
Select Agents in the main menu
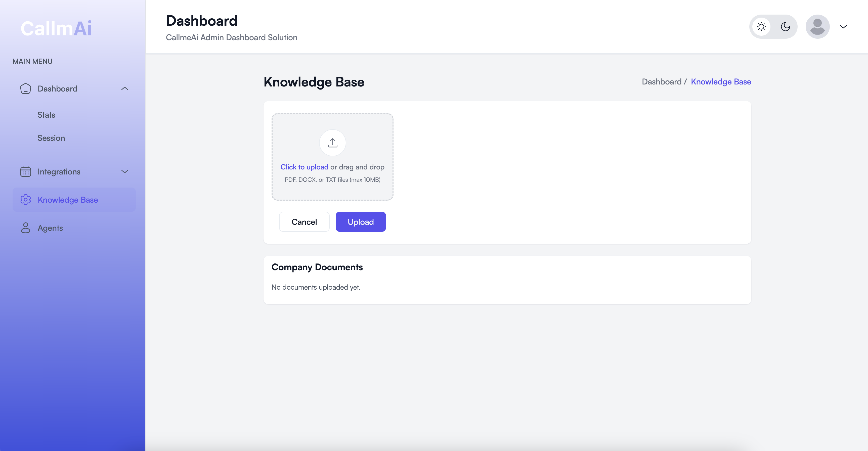pos(50,228)
